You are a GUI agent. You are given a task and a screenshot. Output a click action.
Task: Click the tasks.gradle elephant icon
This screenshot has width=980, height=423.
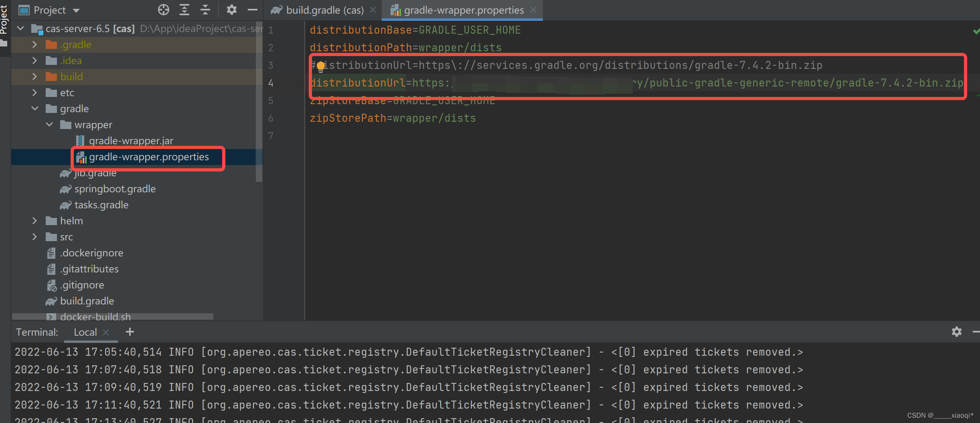coord(66,205)
